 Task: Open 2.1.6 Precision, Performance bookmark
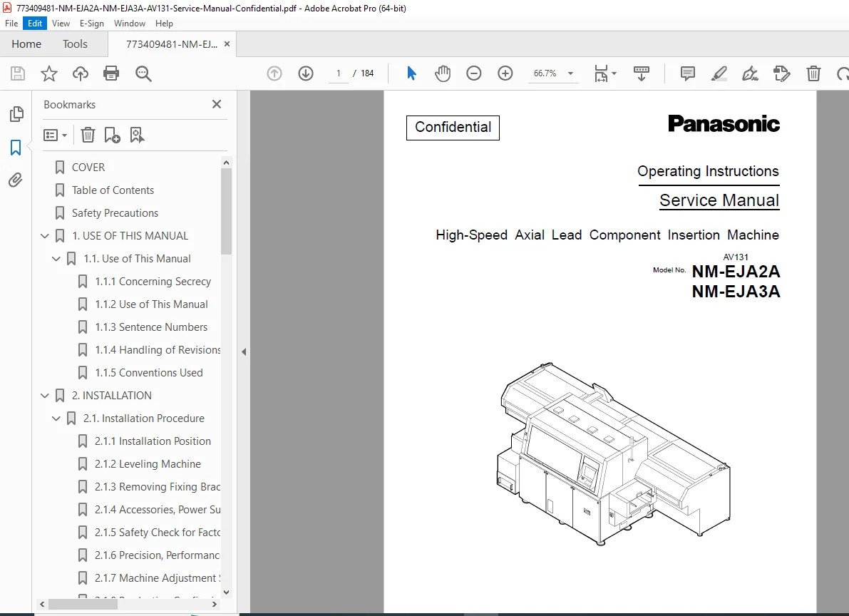(157, 555)
